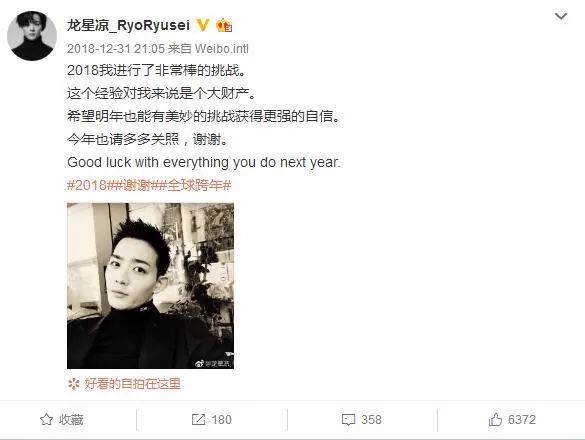
Task: Click the 收藏 button label
Action: coord(71,420)
